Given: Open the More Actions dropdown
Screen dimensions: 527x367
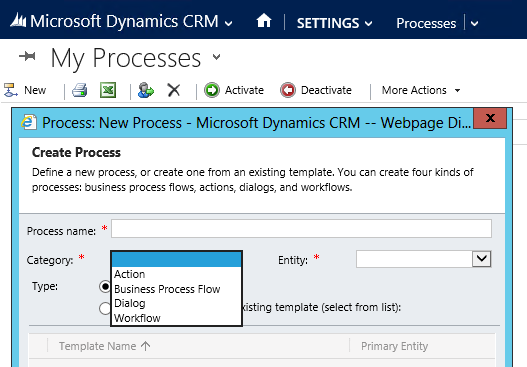Looking at the screenshot, I should [x=421, y=90].
